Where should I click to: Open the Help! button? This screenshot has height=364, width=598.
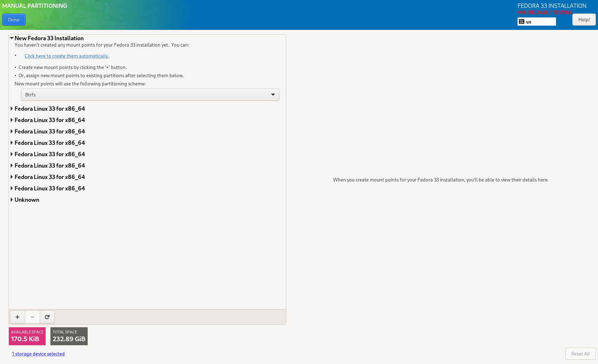584,20
